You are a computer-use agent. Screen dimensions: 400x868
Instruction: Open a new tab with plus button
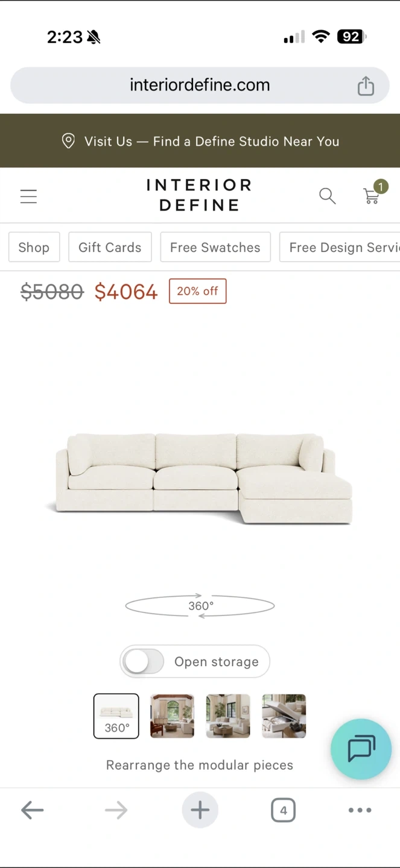[x=200, y=810]
